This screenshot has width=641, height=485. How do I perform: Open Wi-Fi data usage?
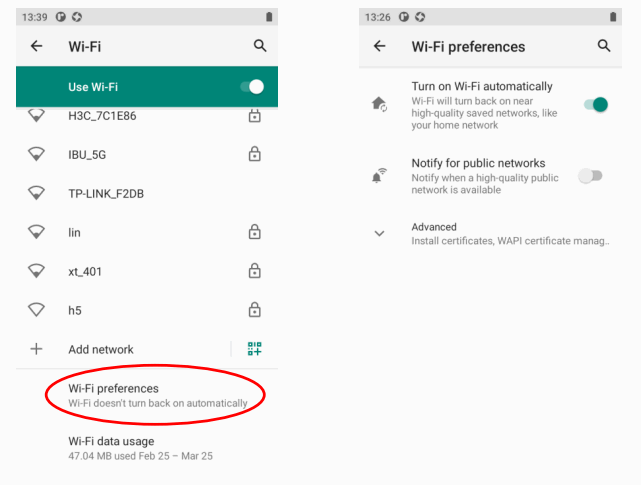140,448
